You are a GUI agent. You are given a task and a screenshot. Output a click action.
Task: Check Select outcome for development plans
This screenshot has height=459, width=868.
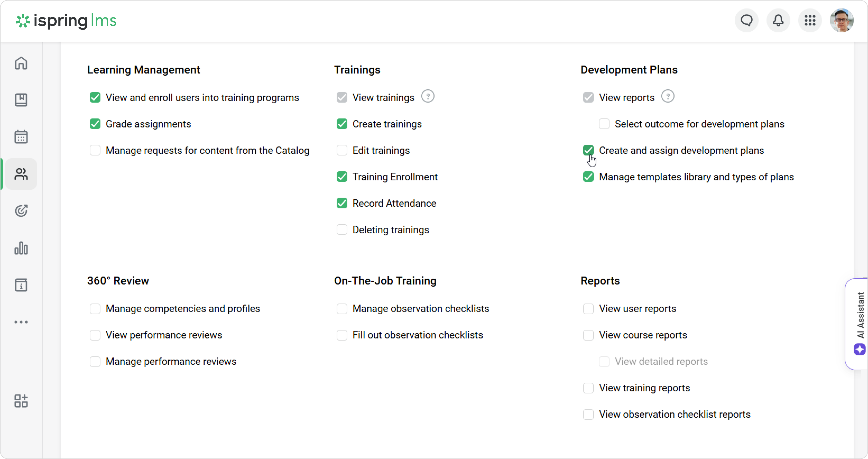(604, 124)
